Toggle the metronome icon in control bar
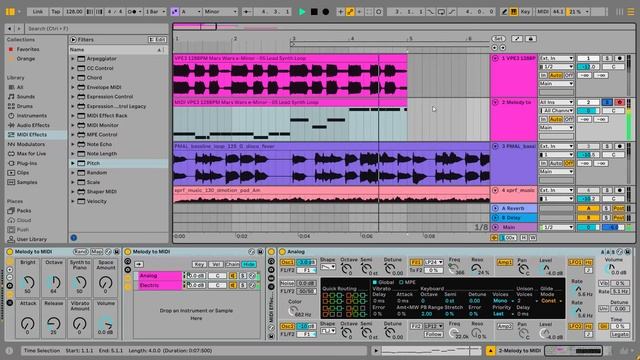 point(134,12)
